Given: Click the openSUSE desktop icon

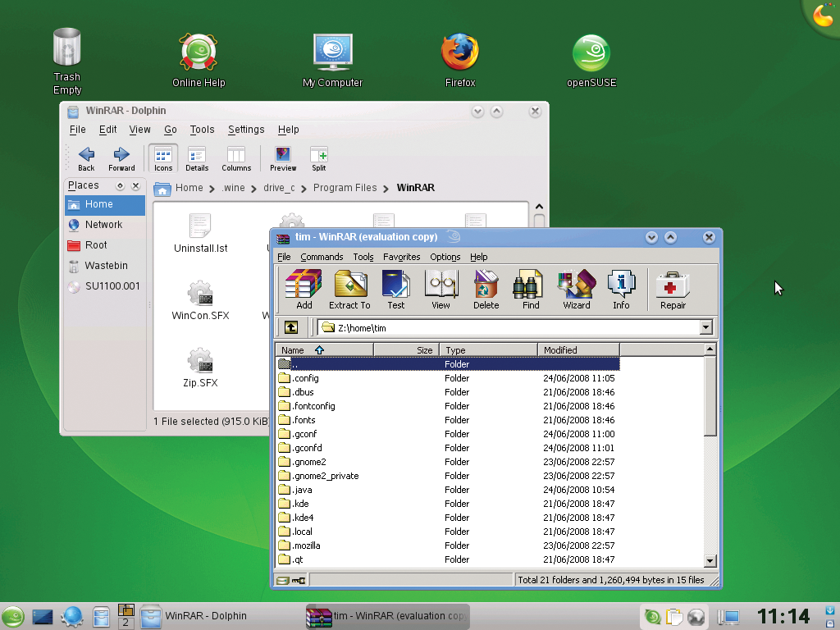Looking at the screenshot, I should 591,60.
